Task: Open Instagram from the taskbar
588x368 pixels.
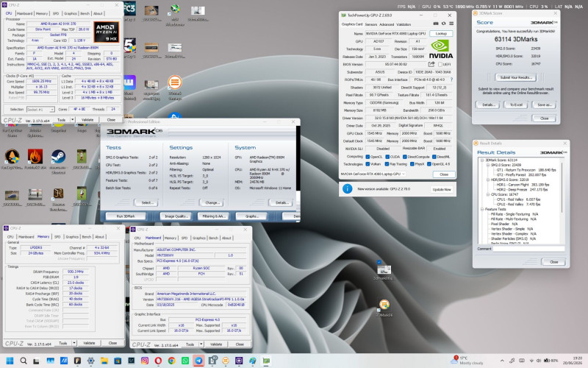Action: tap(145, 361)
